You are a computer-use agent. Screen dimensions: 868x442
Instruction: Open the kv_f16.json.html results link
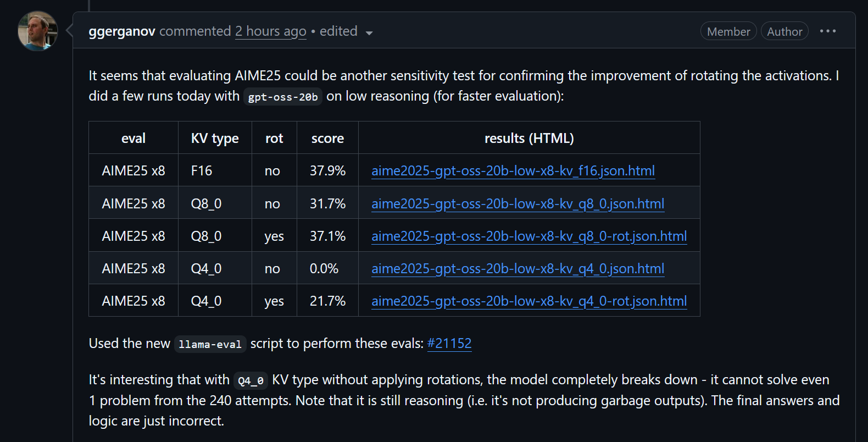(x=513, y=171)
